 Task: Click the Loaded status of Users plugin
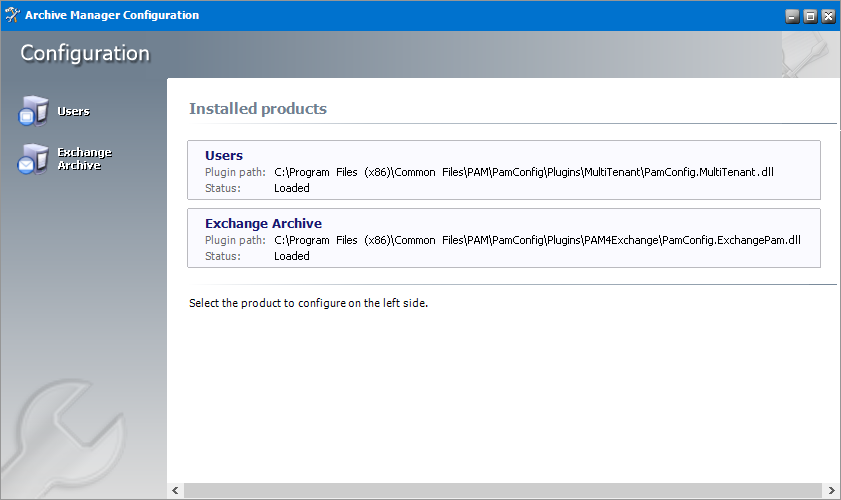[x=291, y=188]
